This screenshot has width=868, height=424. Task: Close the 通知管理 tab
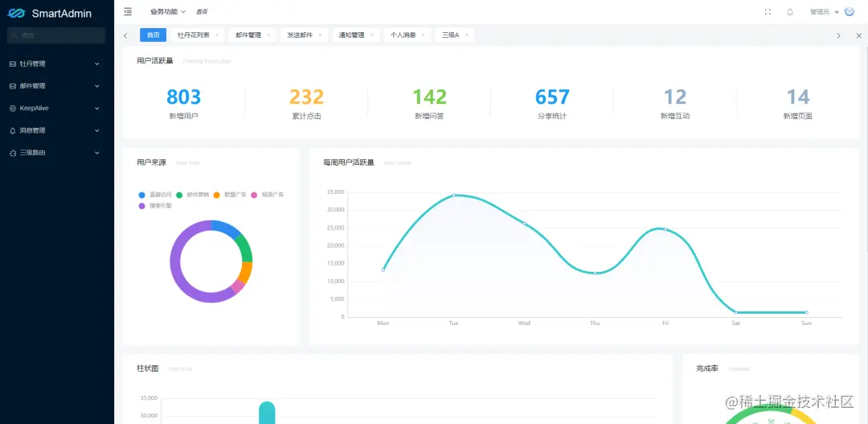pos(371,35)
